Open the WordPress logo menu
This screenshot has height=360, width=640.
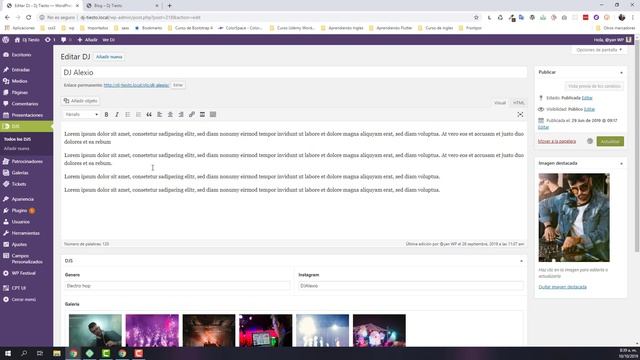[6, 40]
